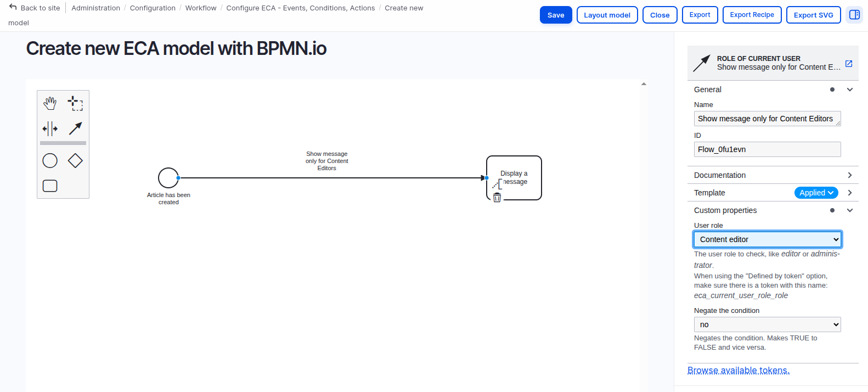Toggle the properties side panel icon
Viewport: 868px width, 392px height.
(x=854, y=15)
